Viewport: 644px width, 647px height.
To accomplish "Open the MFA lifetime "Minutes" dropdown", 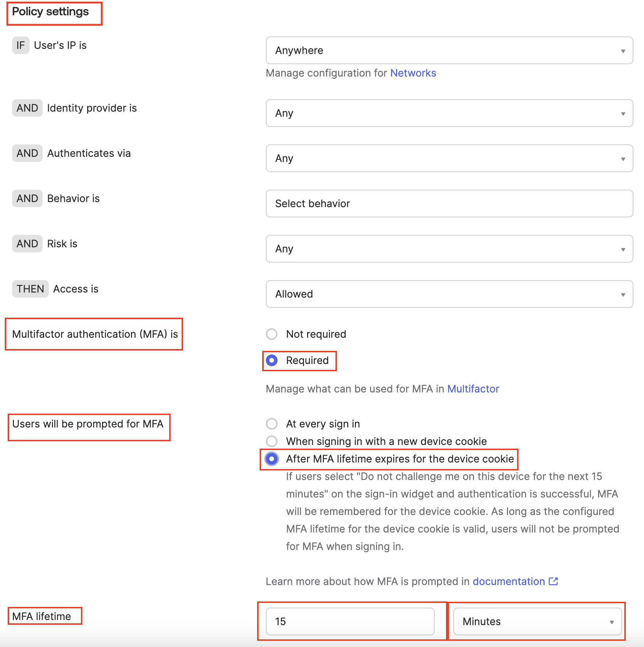I will [536, 622].
